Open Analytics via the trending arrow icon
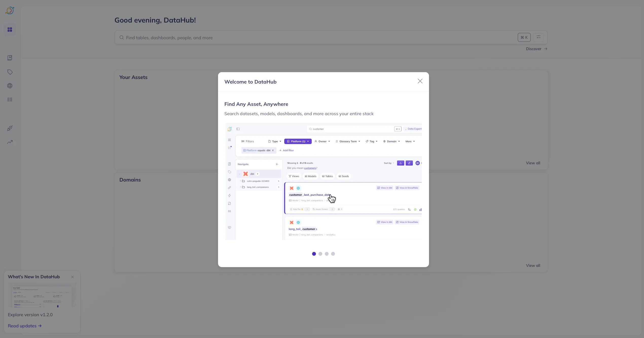Image resolution: width=644 pixels, height=338 pixels. 10,142
